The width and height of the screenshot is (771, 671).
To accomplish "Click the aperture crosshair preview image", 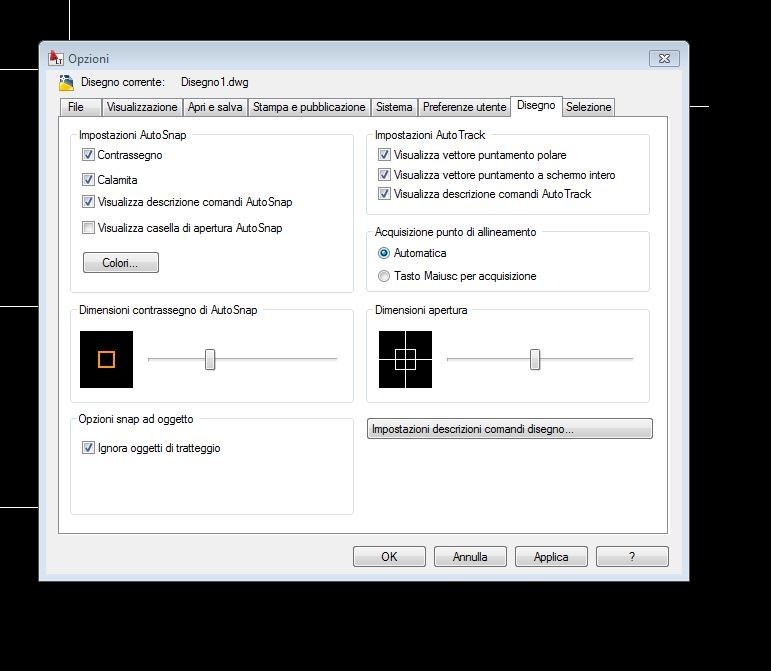I will [x=405, y=359].
